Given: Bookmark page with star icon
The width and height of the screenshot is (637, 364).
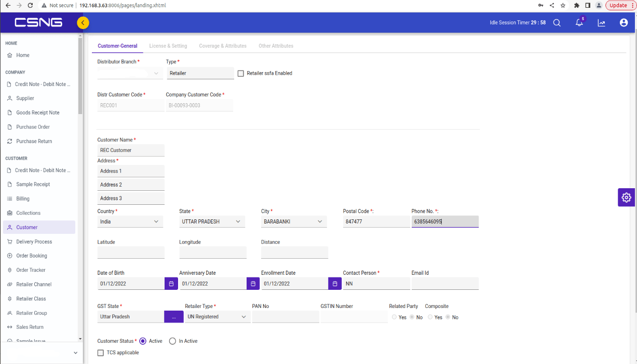Looking at the screenshot, I should coord(563,5).
